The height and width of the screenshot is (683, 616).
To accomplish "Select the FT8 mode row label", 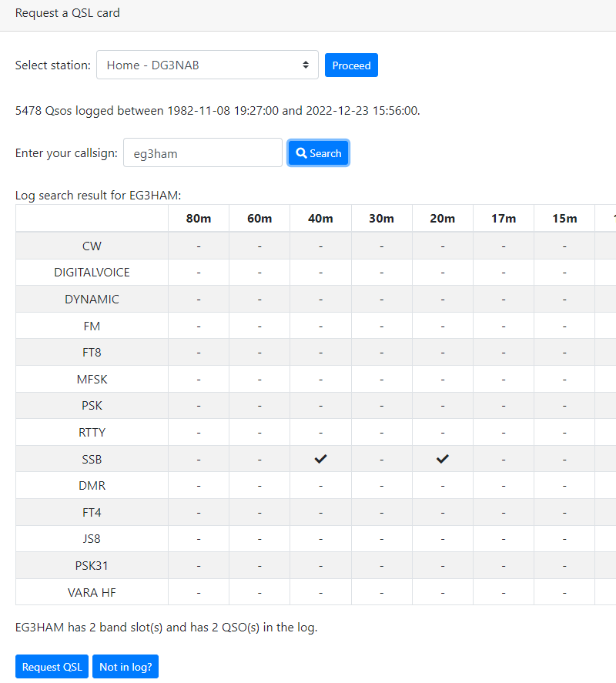I will (91, 352).
